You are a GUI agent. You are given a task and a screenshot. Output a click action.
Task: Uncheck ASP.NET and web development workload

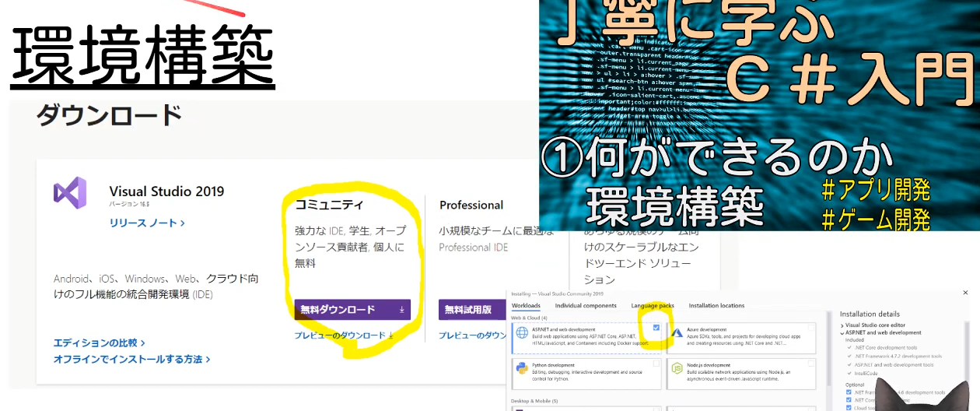pyautogui.click(x=656, y=328)
